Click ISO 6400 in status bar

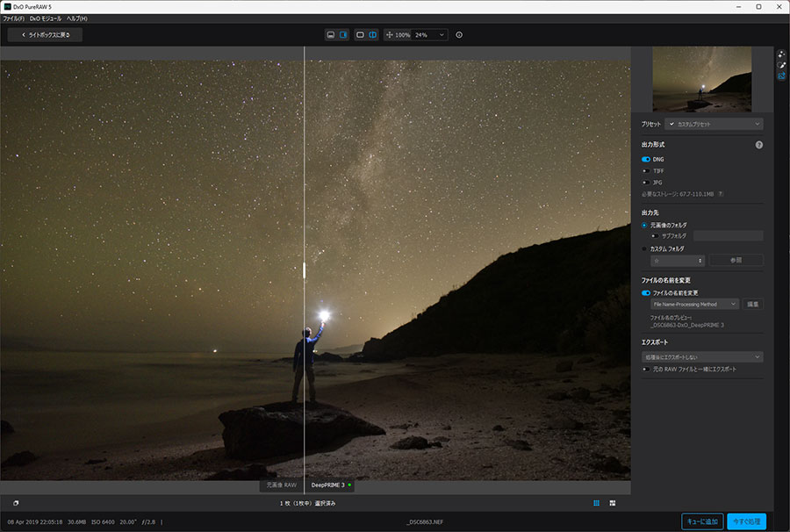[103, 522]
